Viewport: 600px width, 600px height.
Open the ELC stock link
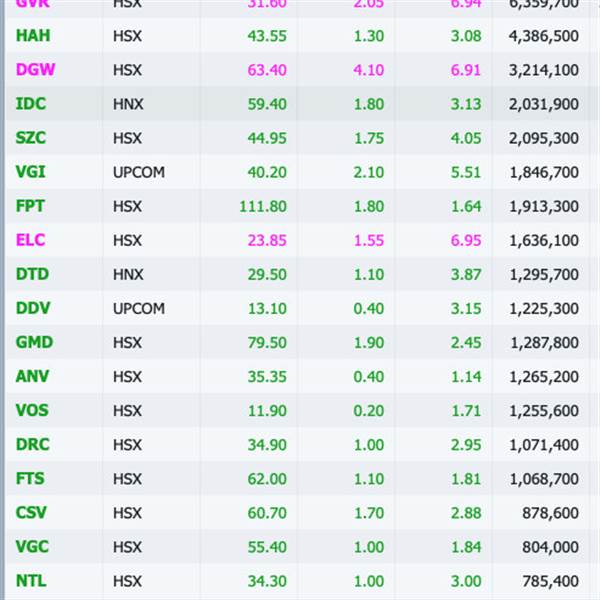(x=30, y=240)
